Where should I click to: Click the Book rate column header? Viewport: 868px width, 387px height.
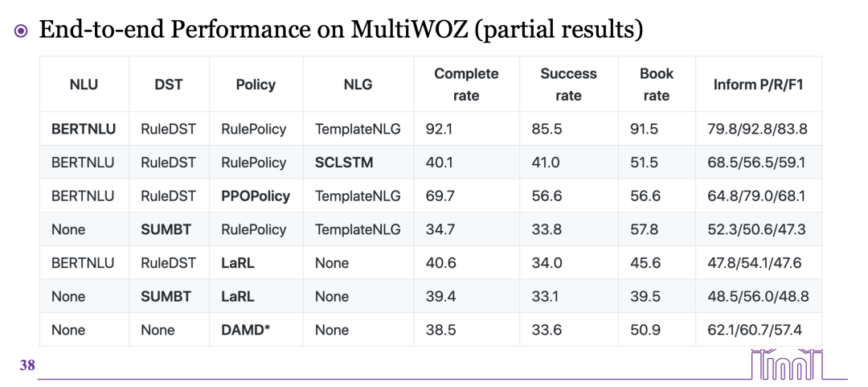[x=656, y=84]
